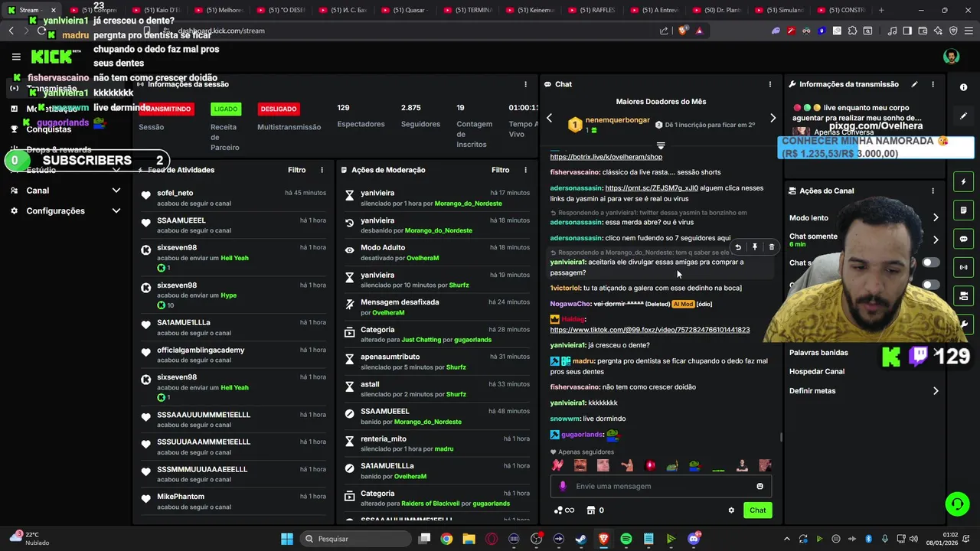The image size is (980, 551).
Task: Toggle the first switch in Ações do Canal
Action: (930, 262)
